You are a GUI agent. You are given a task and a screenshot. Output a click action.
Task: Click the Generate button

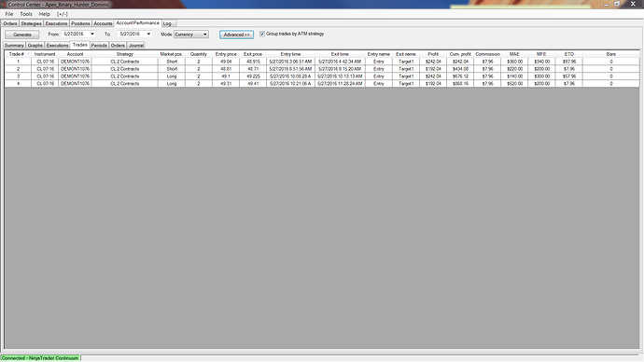click(x=22, y=35)
